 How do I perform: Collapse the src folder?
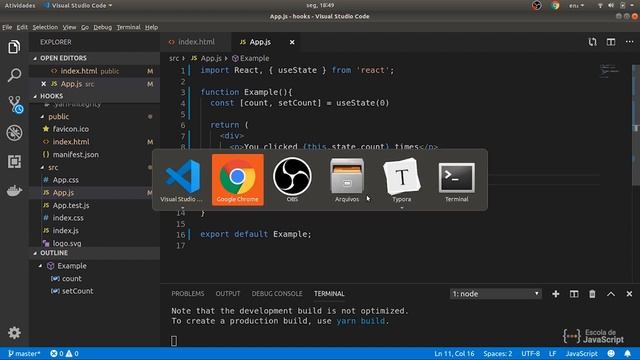click(x=42, y=167)
